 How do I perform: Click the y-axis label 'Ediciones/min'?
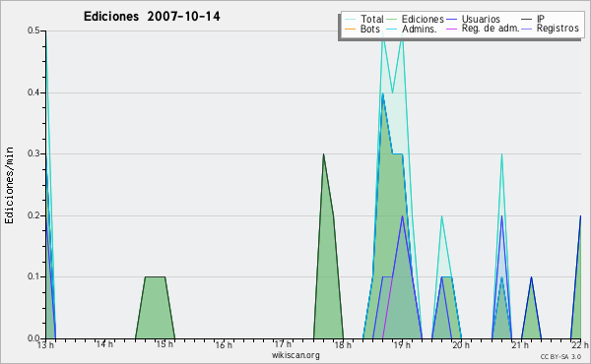click(x=9, y=185)
